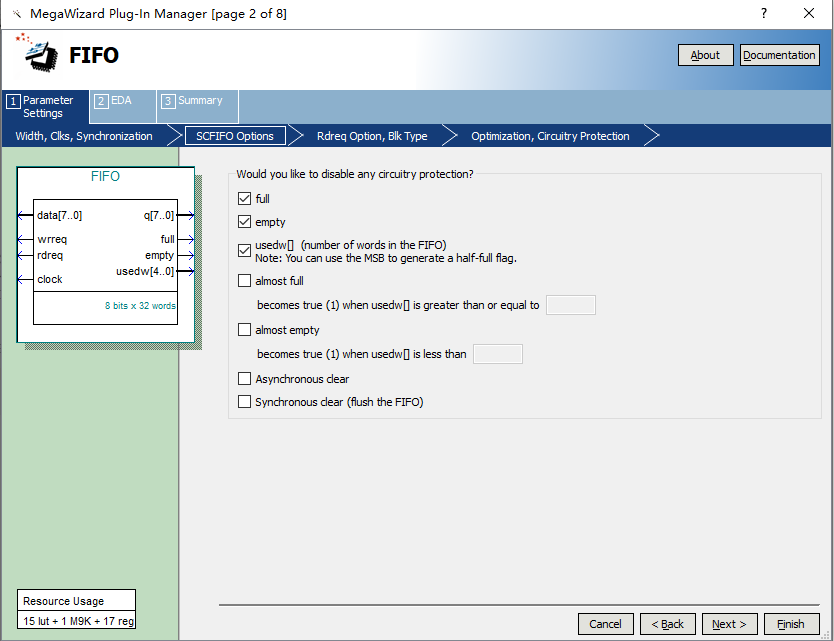This screenshot has height=641, width=834.
Task: Open the Documentation
Action: pos(779,54)
